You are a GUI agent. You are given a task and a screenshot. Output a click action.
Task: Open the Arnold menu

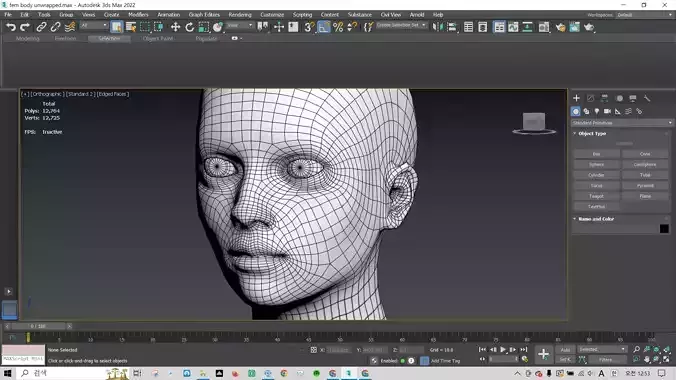(416, 15)
